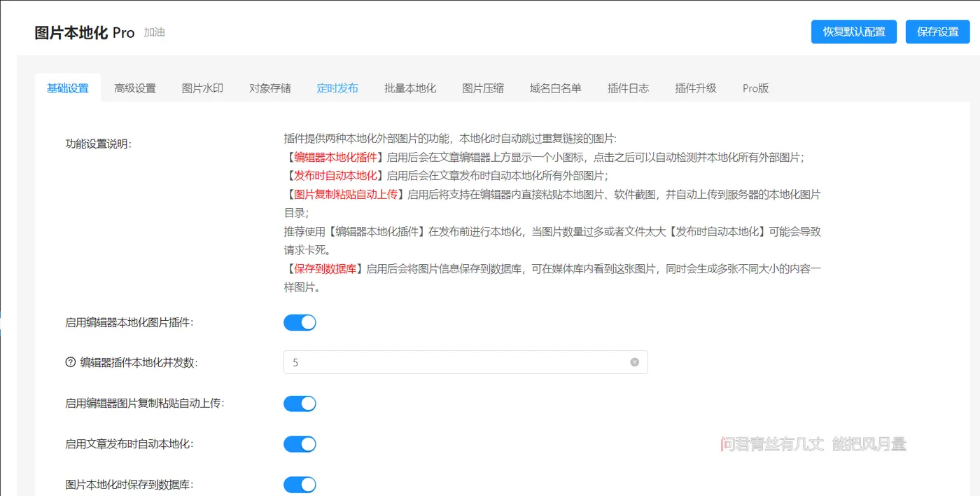This screenshot has width=980, height=496.
Task: Open the 对象存储 tab
Action: point(270,88)
